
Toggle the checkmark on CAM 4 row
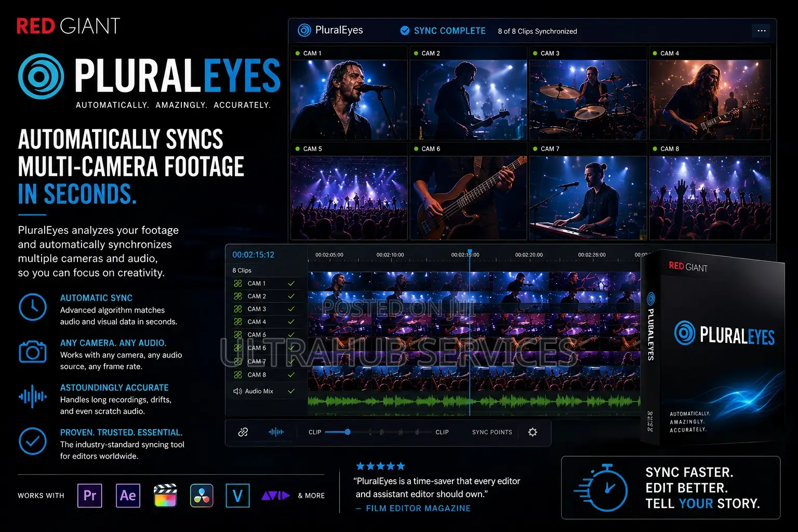tap(291, 322)
